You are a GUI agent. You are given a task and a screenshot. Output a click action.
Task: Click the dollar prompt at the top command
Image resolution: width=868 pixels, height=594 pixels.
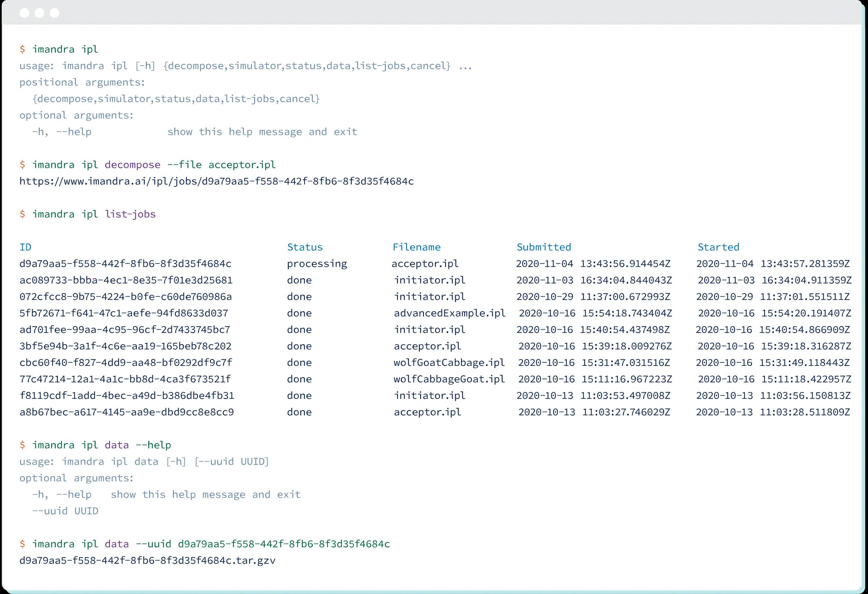pyautogui.click(x=23, y=49)
